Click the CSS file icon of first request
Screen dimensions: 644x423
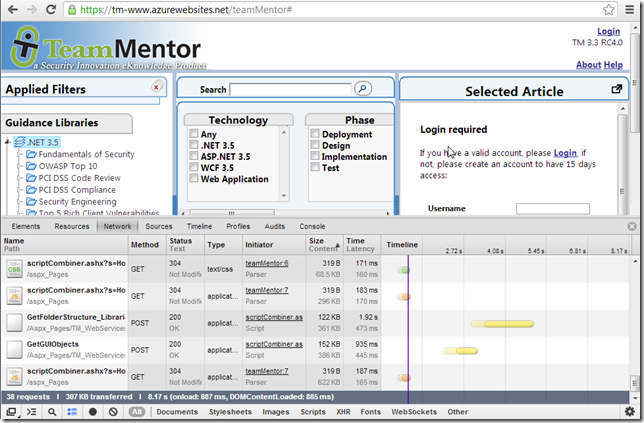point(14,269)
